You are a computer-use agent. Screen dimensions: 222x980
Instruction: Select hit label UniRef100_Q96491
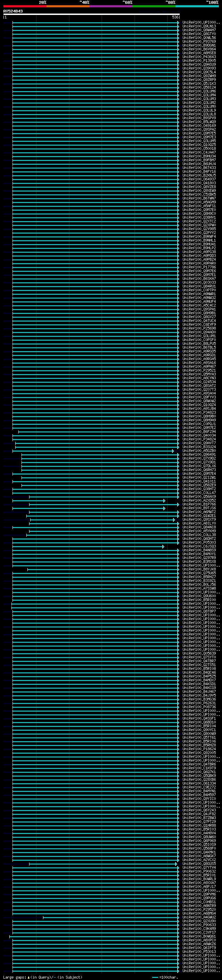pyautogui.click(x=199, y=455)
